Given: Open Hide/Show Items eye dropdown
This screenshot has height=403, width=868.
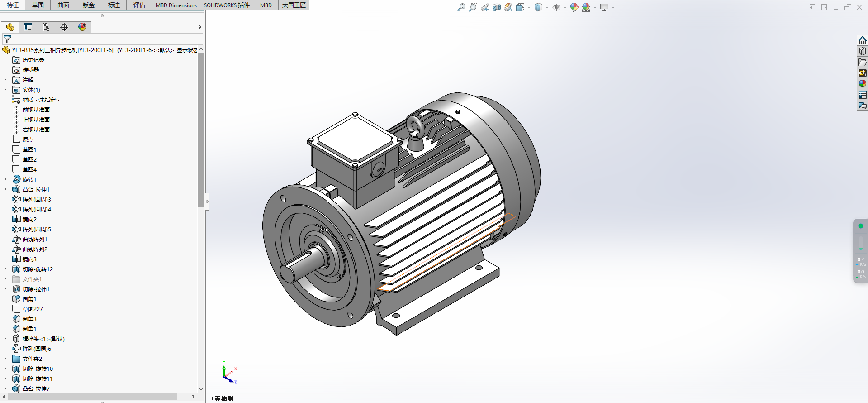Looking at the screenshot, I should (x=565, y=7).
